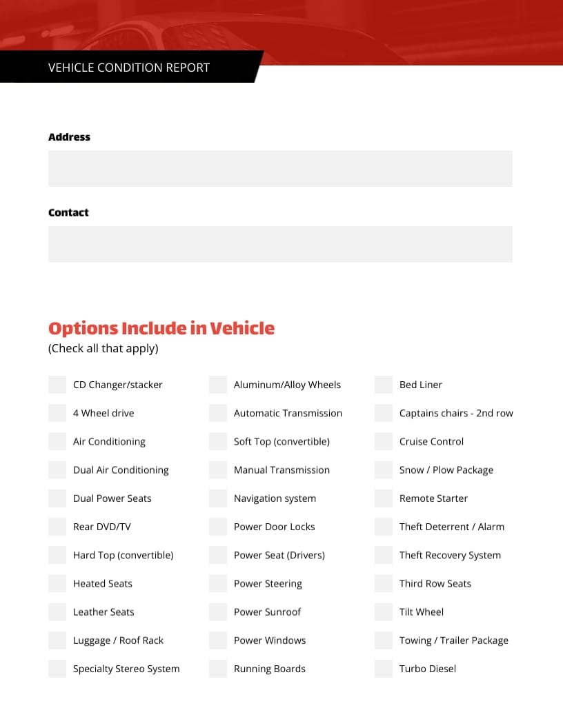Viewport: 563px width, 728px height.
Task: Tick the 4 Wheel drive checkbox
Action: coord(57,413)
